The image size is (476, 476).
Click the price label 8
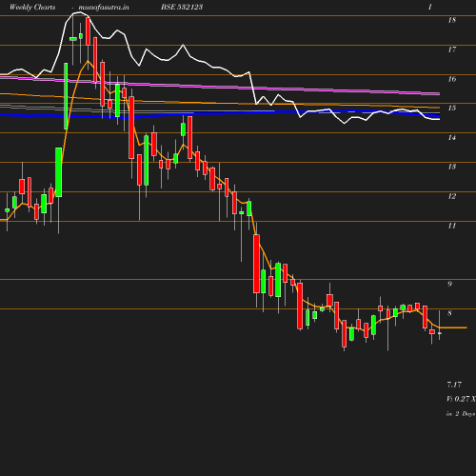(449, 313)
